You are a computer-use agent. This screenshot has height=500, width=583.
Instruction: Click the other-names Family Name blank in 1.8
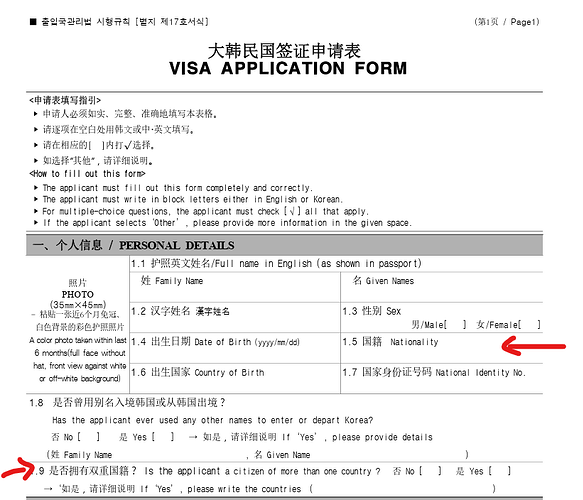(178, 454)
